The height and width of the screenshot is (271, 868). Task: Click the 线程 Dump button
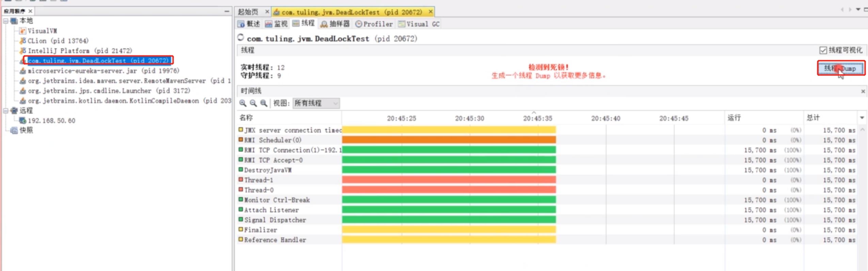(x=841, y=68)
